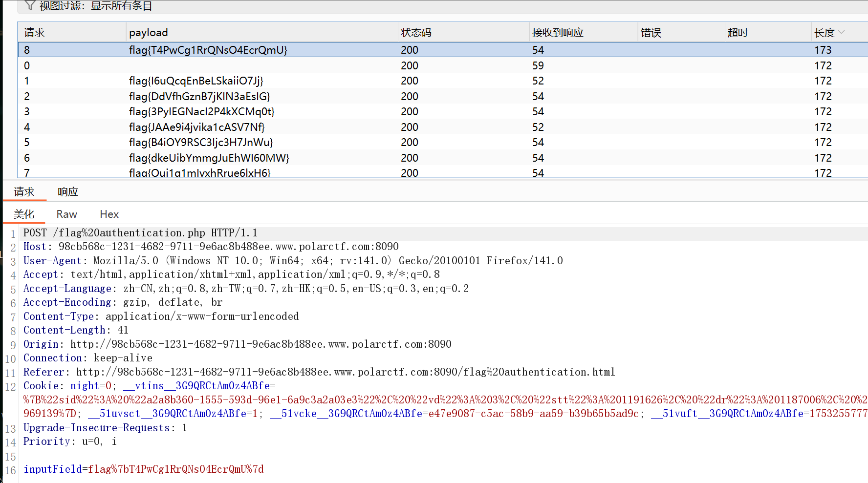Viewport: 868px width, 483px height.
Task: Sort results by the payload column header
Action: (x=149, y=33)
